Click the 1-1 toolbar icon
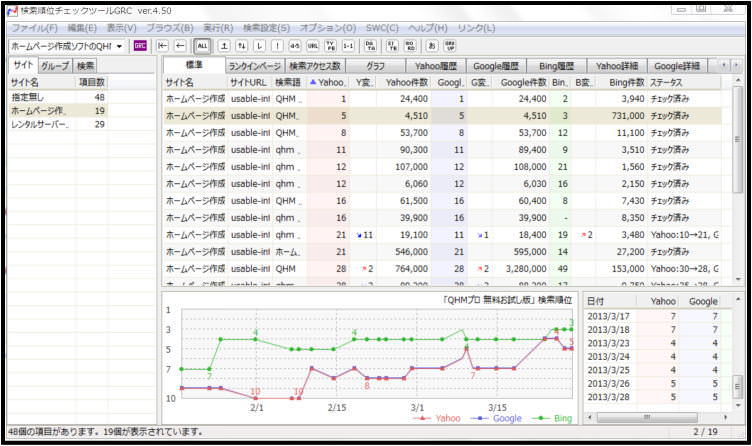This screenshot has height=446, width=752. tap(348, 46)
